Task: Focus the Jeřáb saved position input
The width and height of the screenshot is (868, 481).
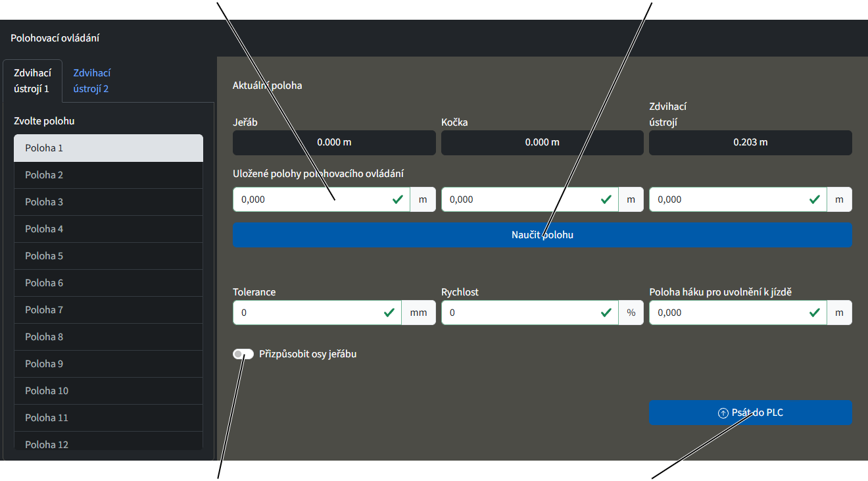Action: (x=322, y=199)
